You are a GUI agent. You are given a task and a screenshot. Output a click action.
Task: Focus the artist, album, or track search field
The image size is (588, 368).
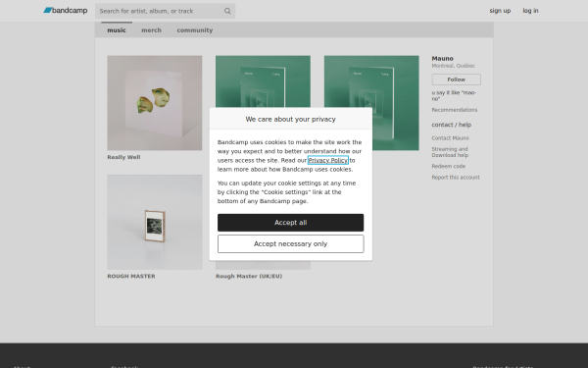pos(165,11)
